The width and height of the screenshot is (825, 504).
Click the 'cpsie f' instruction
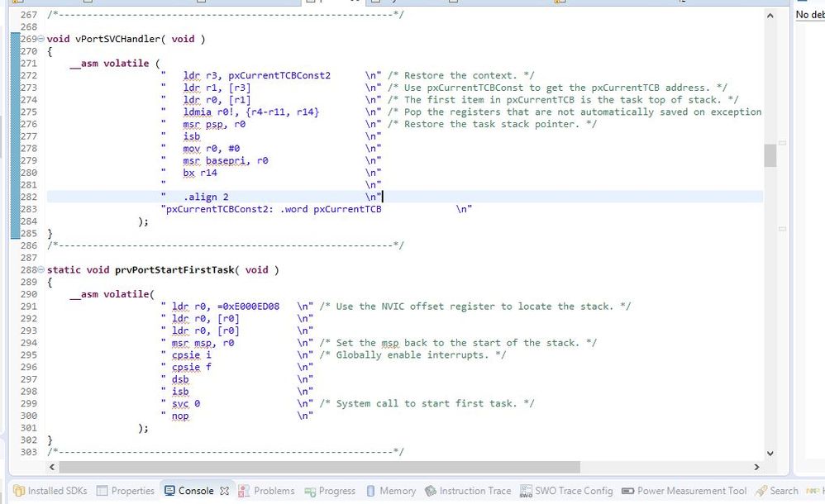click(x=192, y=367)
